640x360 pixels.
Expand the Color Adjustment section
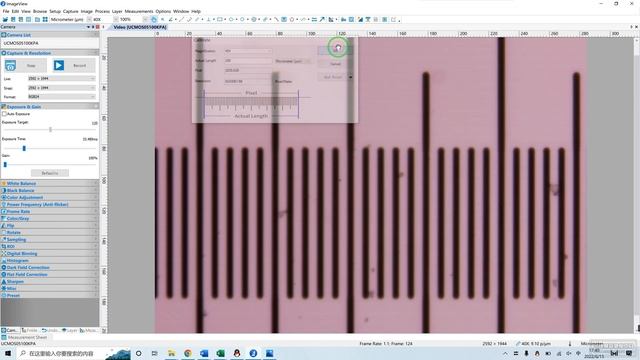[49, 197]
